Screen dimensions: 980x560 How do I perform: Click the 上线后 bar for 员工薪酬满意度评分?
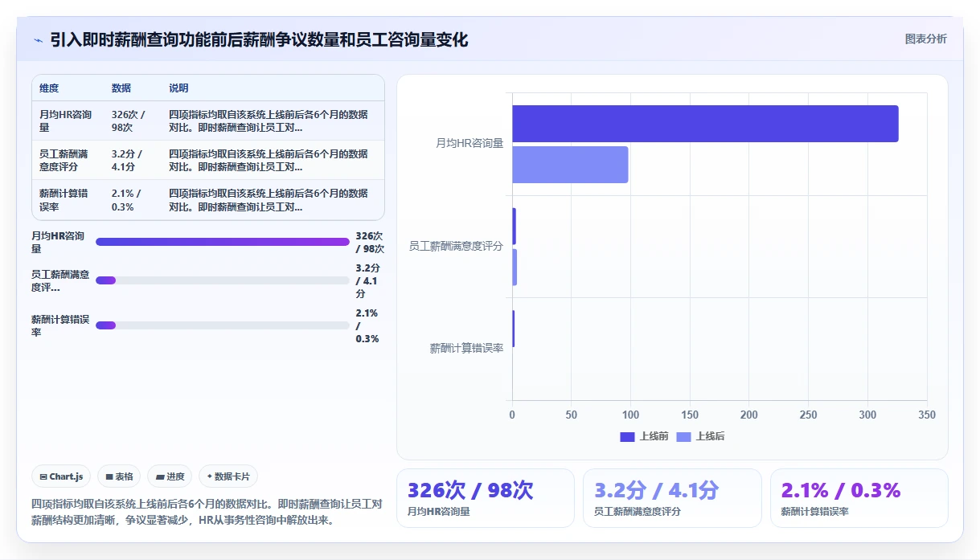(x=515, y=267)
